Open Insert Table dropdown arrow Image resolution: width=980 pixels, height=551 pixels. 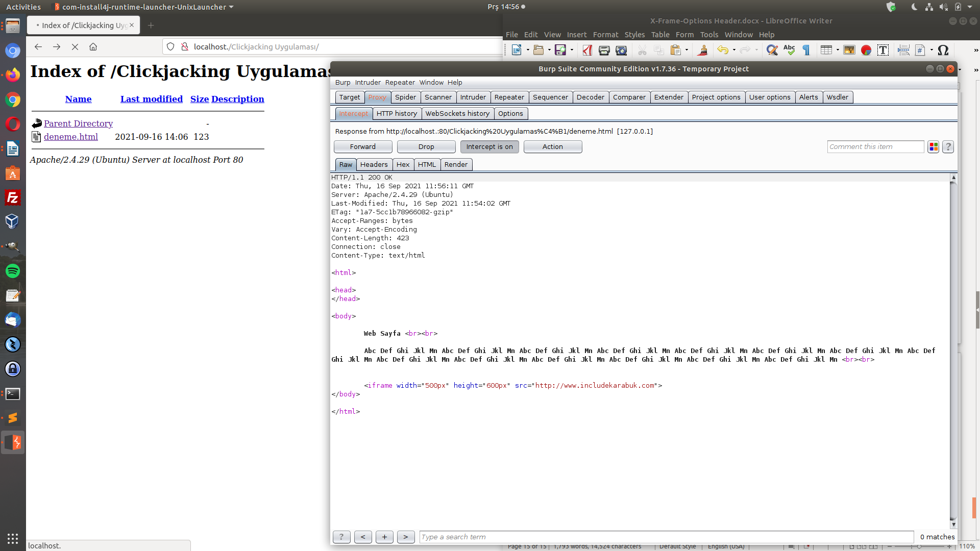coord(838,50)
